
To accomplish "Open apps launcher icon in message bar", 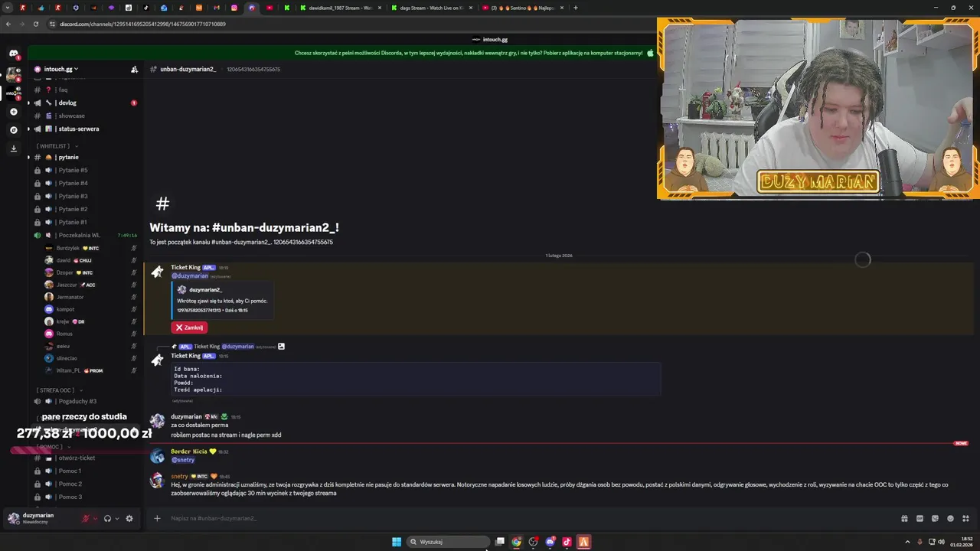I will click(965, 518).
